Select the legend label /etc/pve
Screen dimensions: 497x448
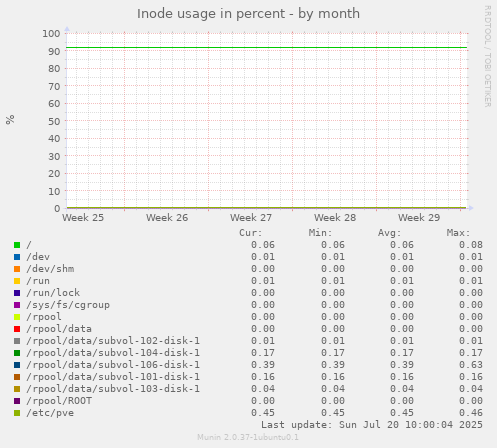(x=50, y=413)
